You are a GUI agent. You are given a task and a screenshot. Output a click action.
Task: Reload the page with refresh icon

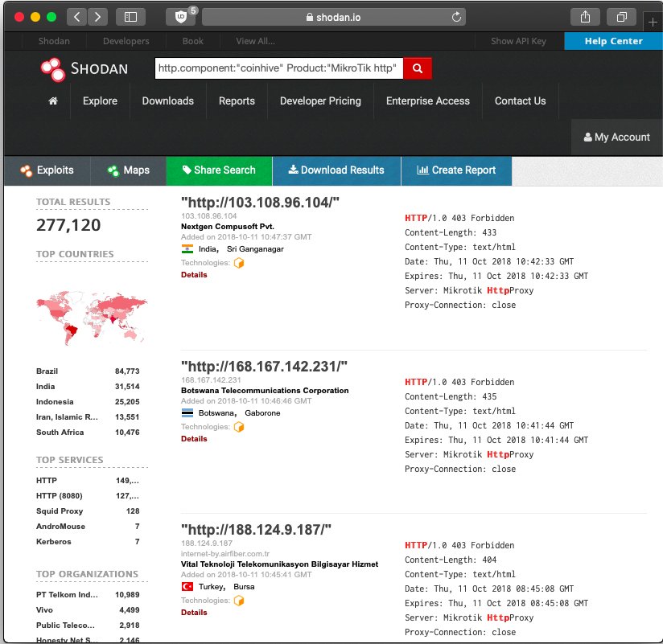456,18
